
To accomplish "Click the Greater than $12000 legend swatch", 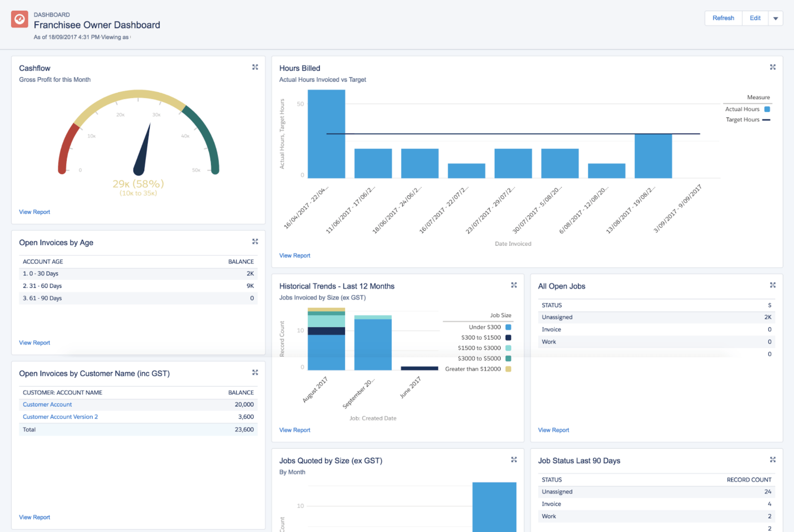I will pyautogui.click(x=508, y=369).
